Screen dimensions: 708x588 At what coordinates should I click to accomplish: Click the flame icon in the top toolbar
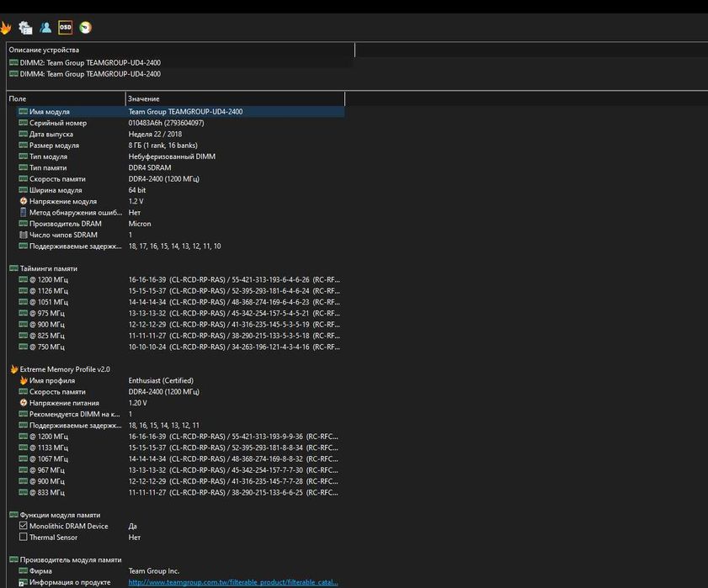click(x=5, y=28)
